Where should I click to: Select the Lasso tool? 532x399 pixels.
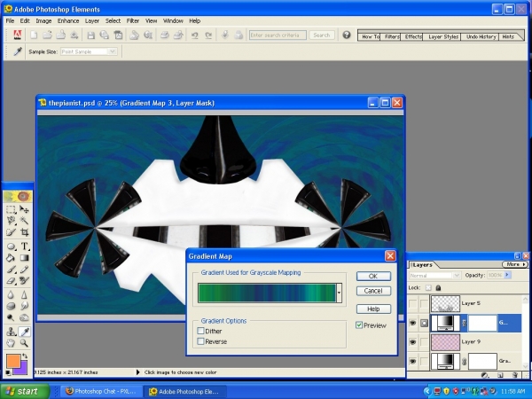pyautogui.click(x=11, y=221)
